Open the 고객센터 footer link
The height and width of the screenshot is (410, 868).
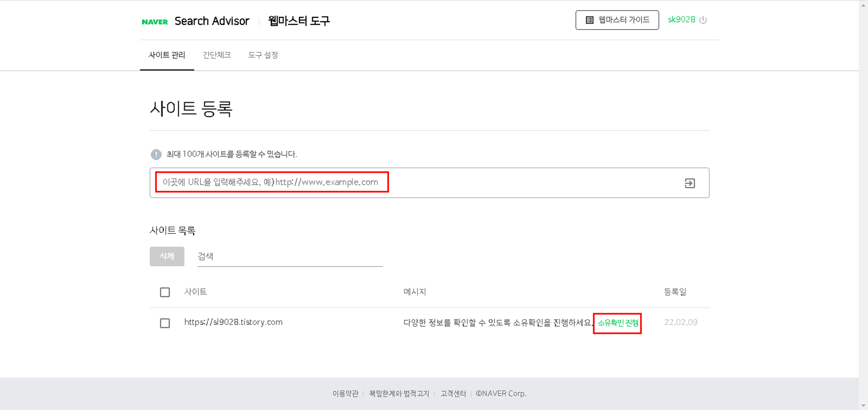[x=453, y=394]
